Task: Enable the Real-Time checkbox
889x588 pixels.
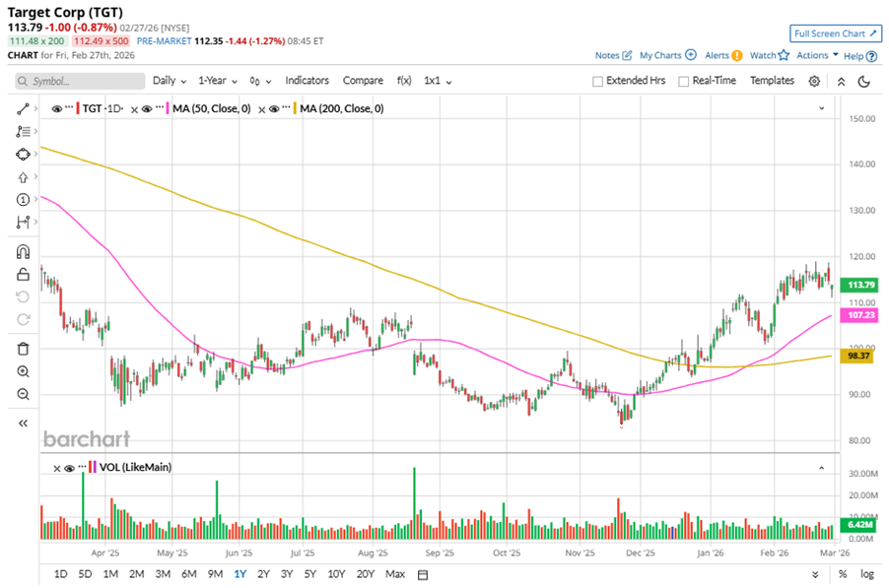Action: click(684, 82)
